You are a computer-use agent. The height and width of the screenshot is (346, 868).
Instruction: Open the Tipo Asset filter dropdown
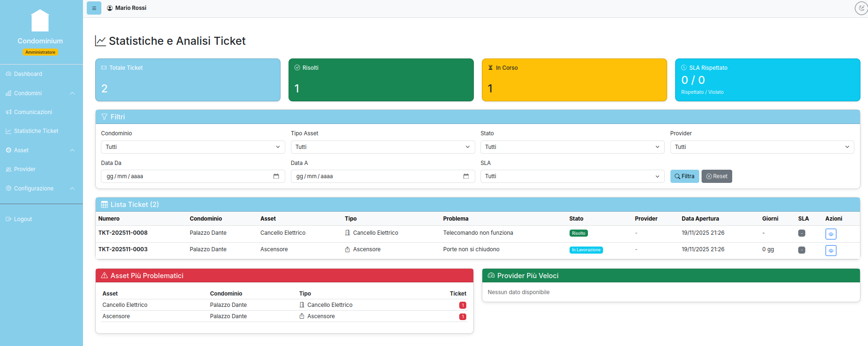382,147
